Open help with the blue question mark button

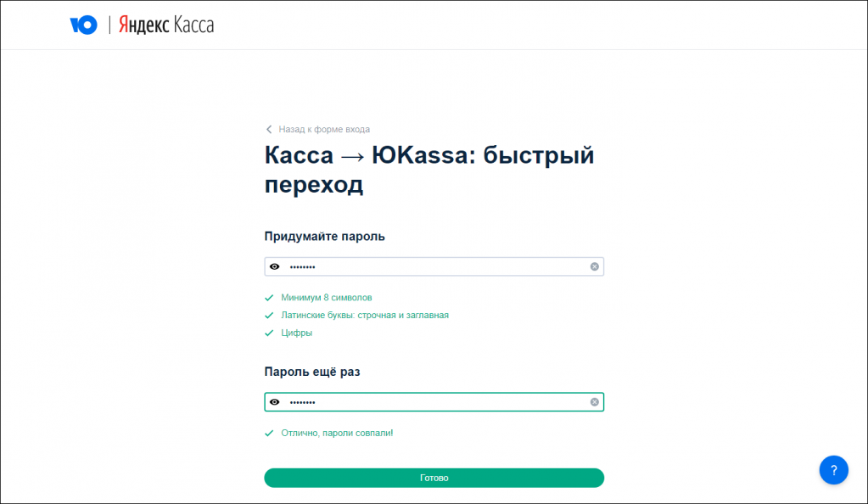coord(833,470)
